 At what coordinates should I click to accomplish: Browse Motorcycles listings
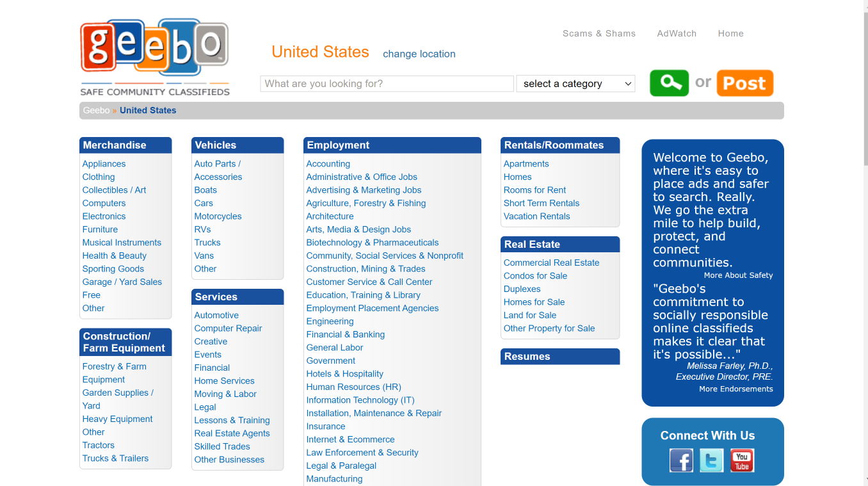point(218,216)
